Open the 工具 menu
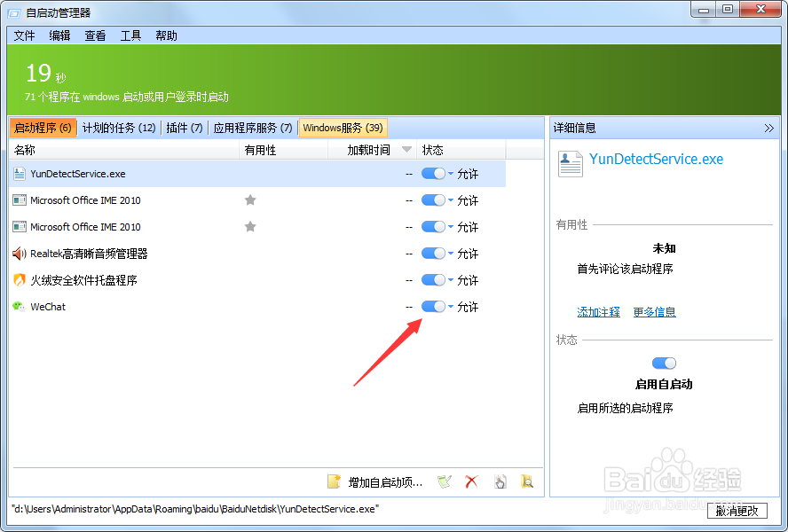Image resolution: width=788 pixels, height=532 pixels. [x=130, y=35]
